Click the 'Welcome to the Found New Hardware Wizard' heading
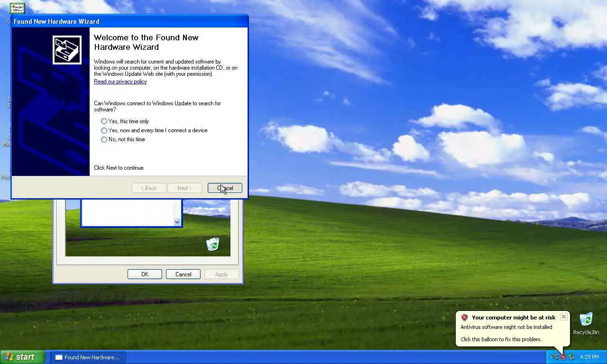The height and width of the screenshot is (364, 607). click(x=146, y=42)
